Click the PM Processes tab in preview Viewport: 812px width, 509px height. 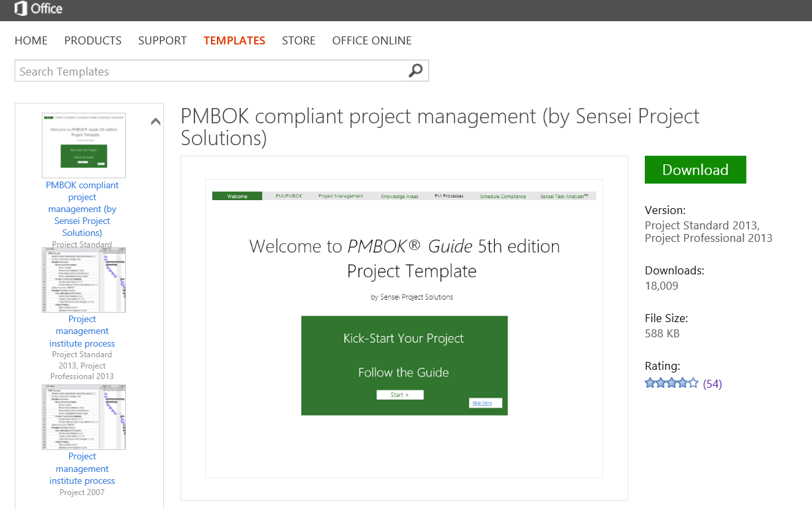tap(449, 196)
